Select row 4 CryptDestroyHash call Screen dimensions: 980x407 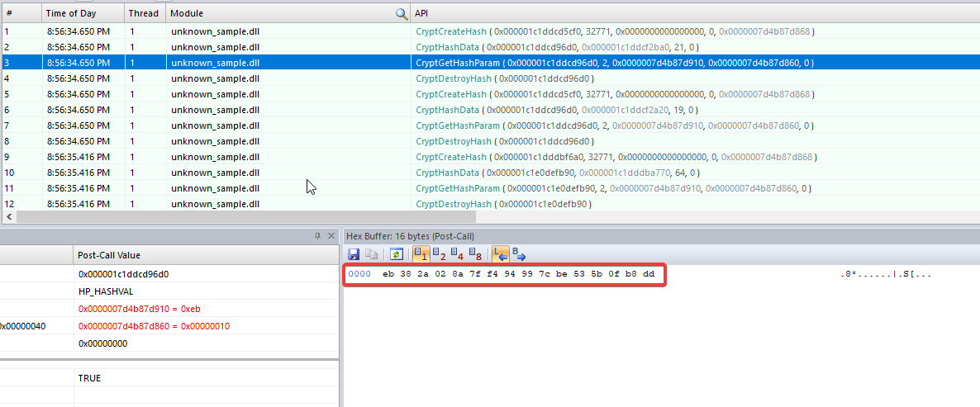tap(490, 78)
